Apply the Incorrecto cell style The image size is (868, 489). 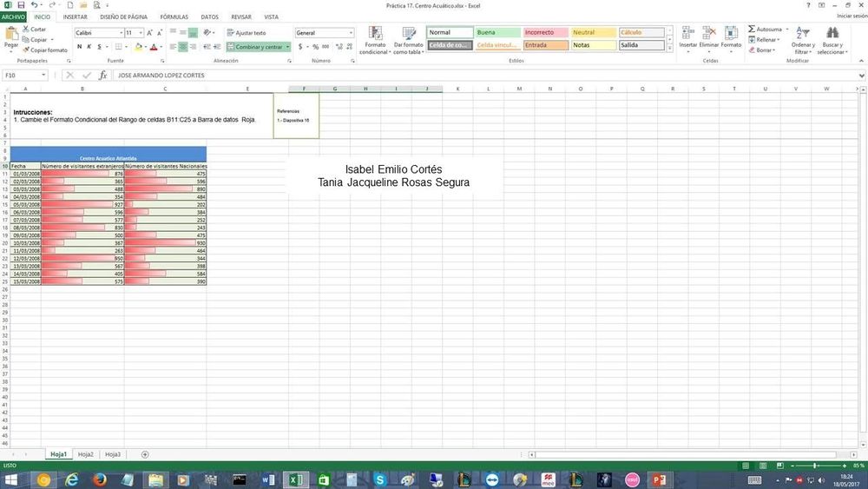[x=545, y=33]
